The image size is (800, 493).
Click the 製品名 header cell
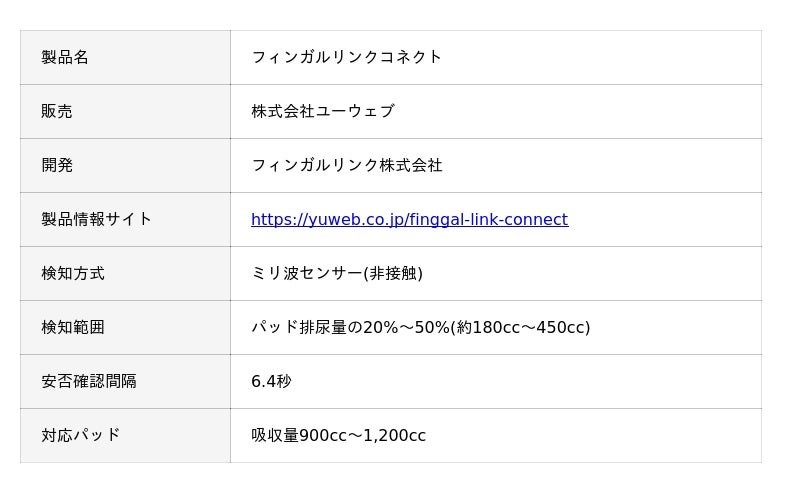click(x=65, y=58)
